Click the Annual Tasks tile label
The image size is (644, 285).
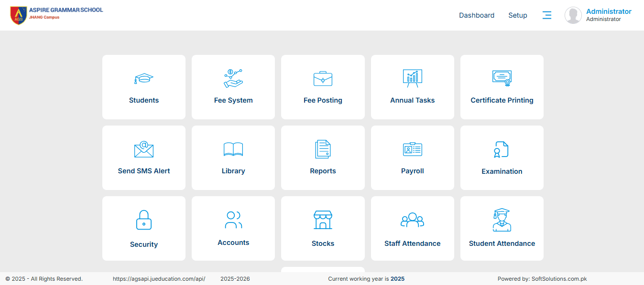point(413,100)
